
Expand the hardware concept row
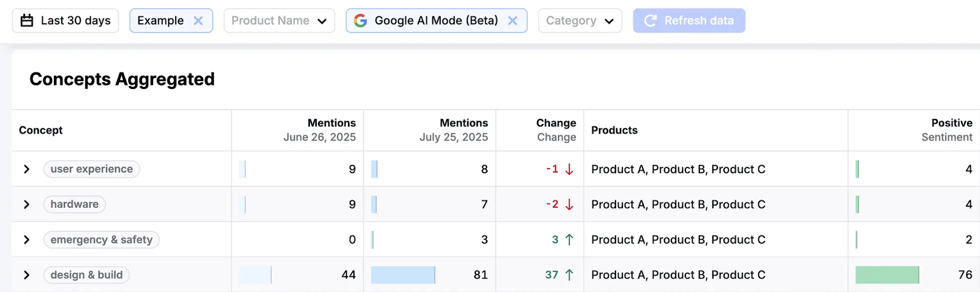point(26,204)
